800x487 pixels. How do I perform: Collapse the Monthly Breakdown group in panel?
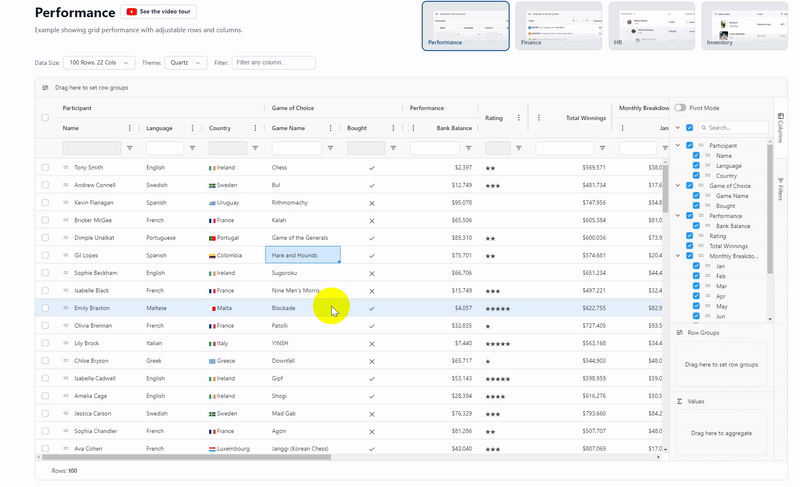(678, 256)
